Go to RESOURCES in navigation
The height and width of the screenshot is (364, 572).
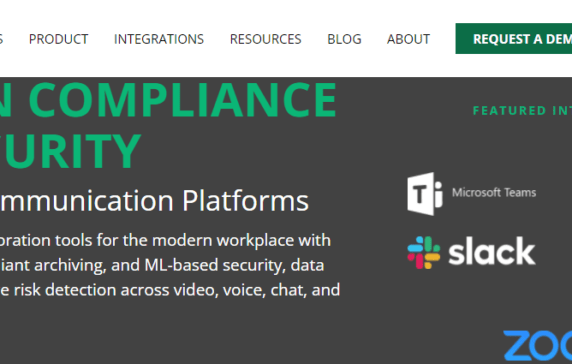266,39
